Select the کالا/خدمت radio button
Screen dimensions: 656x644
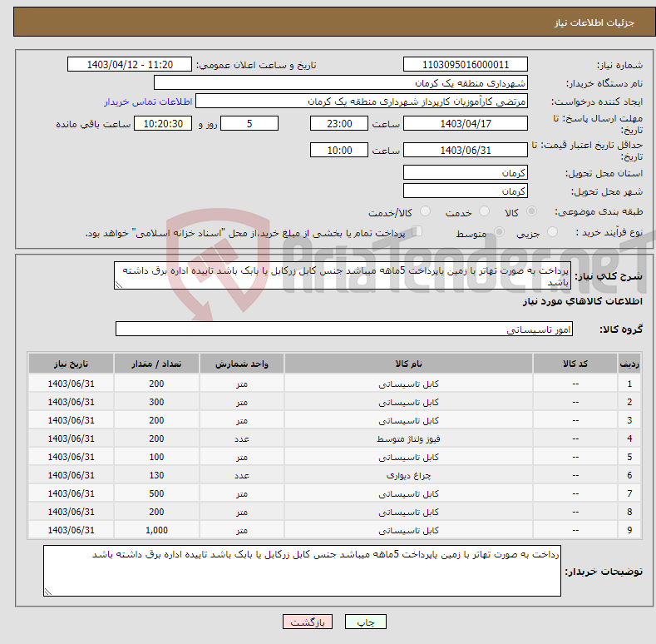coord(425,211)
